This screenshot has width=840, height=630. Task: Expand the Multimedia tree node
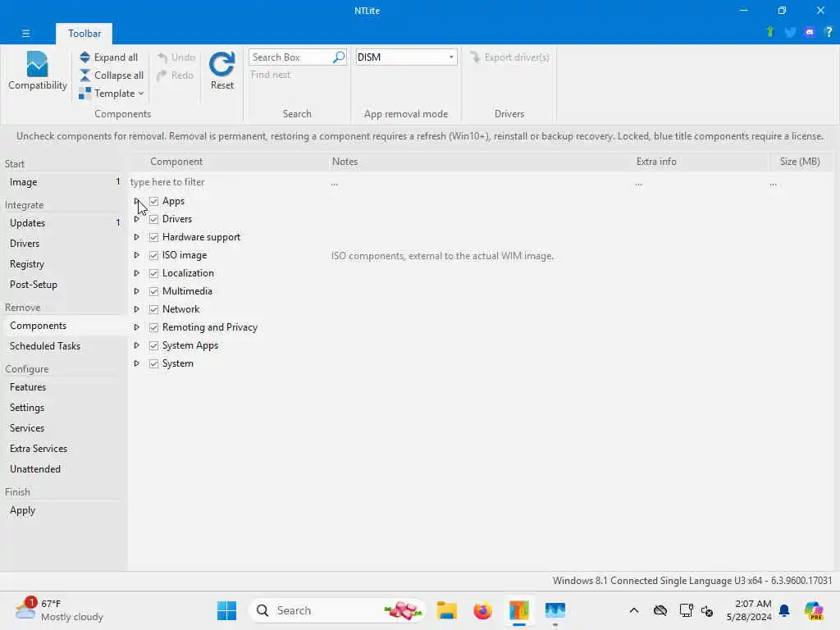click(137, 291)
